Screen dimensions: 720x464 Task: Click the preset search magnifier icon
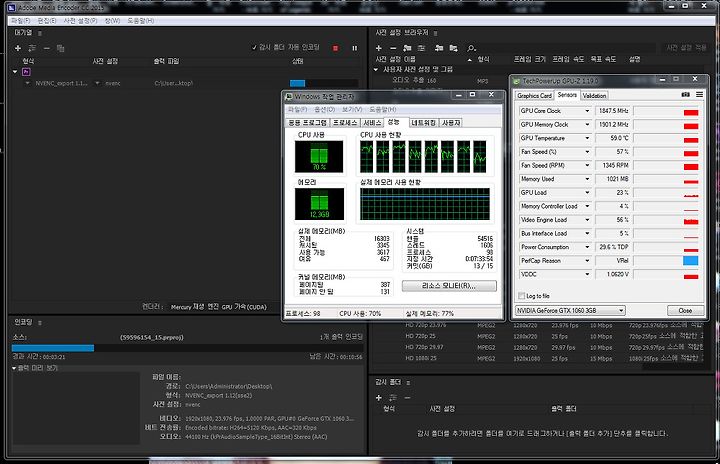471,48
